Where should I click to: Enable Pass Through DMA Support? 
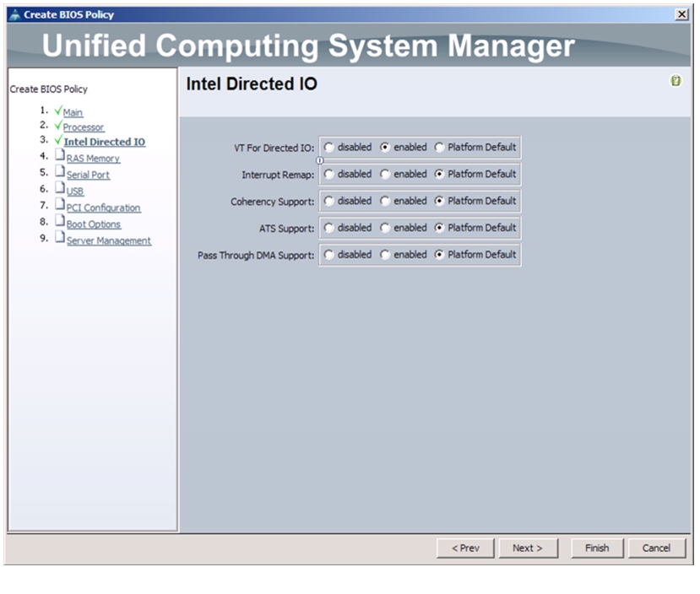[x=385, y=255]
